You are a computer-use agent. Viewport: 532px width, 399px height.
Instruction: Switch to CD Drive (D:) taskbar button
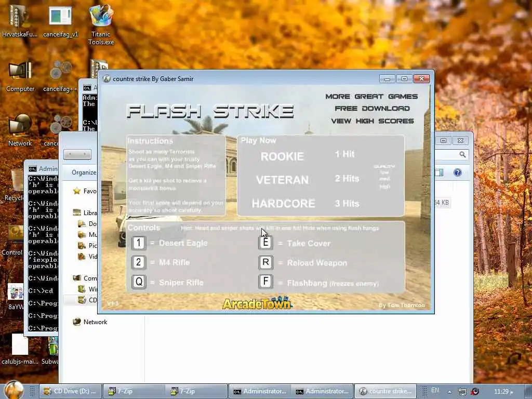pos(70,391)
